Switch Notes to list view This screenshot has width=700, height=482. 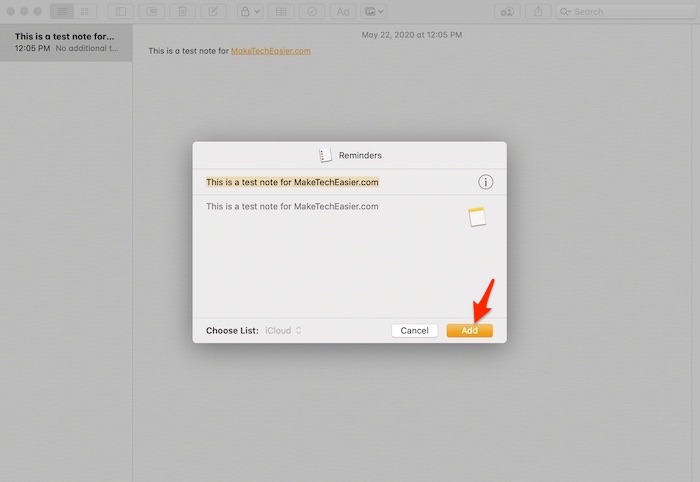point(62,12)
